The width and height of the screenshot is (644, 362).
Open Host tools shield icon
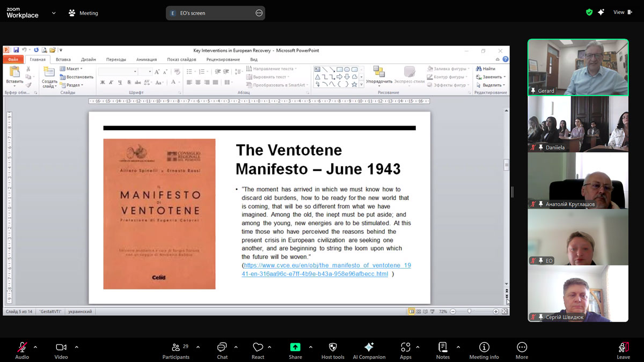(333, 348)
